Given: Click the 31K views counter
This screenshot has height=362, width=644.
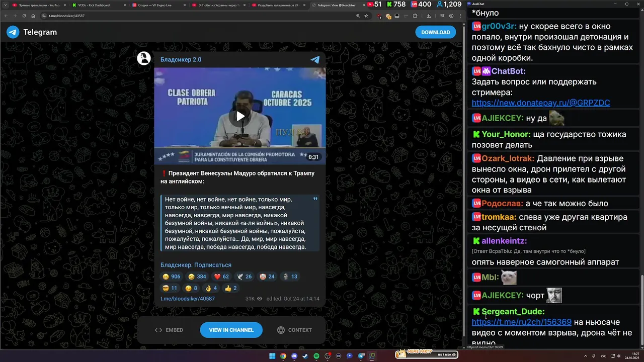Looking at the screenshot, I should coord(254,299).
